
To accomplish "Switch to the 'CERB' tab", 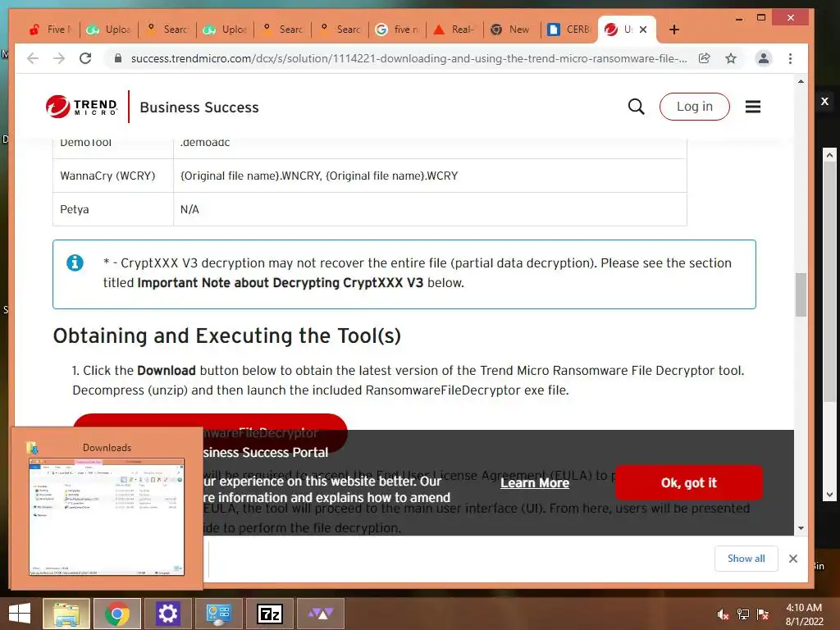I will [x=569, y=30].
